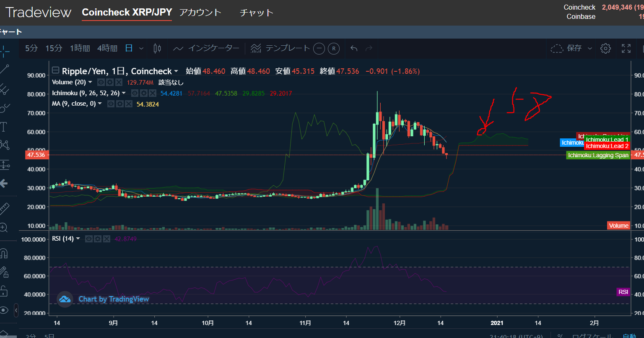Redo the chart action
This screenshot has width=644, height=338.
coord(369,49)
